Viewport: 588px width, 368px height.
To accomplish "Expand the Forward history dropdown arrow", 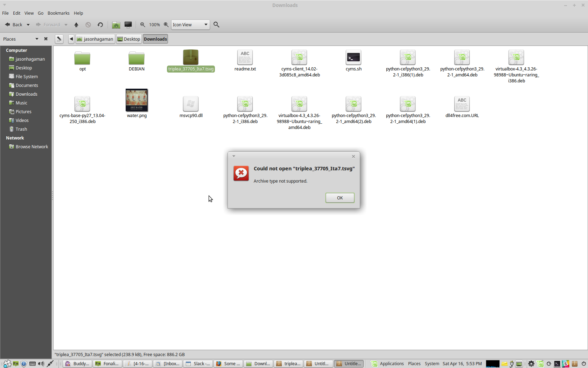I will tap(66, 25).
